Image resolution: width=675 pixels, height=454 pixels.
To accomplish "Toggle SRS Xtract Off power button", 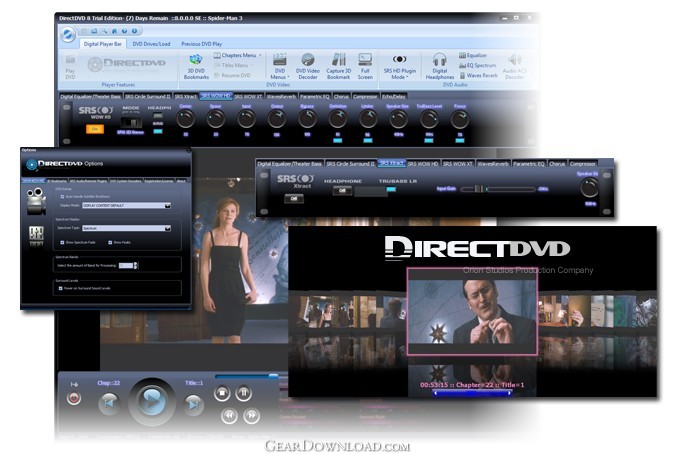I will 294,198.
